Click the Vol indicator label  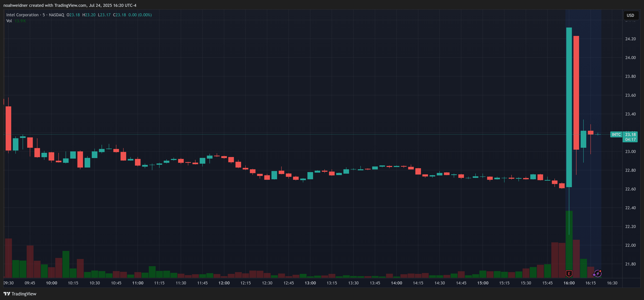(x=9, y=21)
